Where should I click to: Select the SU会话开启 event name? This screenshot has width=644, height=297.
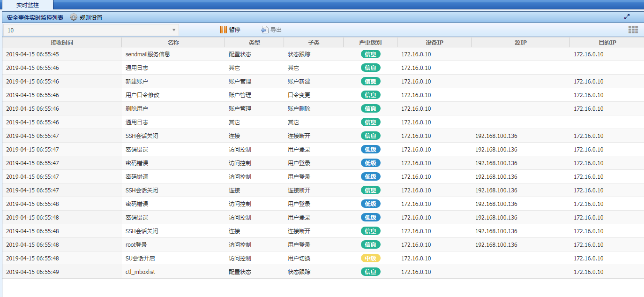click(x=140, y=258)
